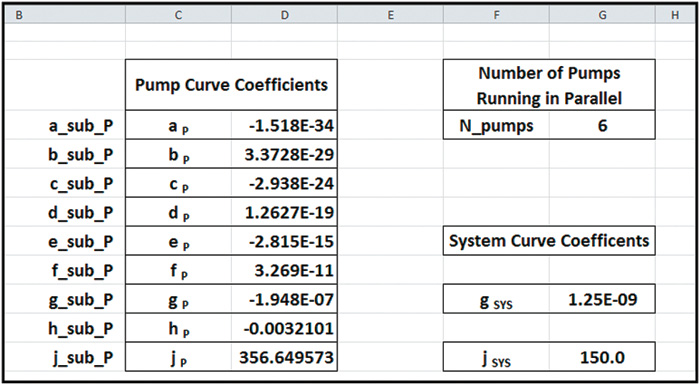Select the g SYS label cell
This screenshot has height=386, width=700.
496,299
